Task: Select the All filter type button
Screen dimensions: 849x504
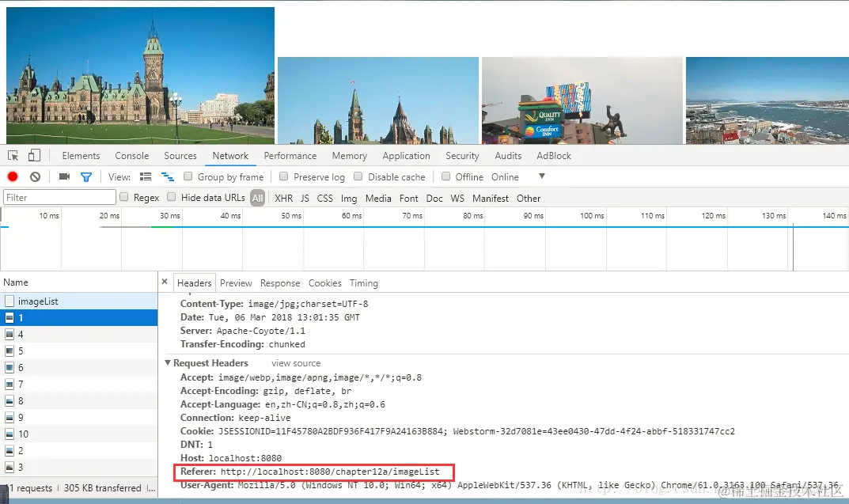Action: [x=258, y=198]
